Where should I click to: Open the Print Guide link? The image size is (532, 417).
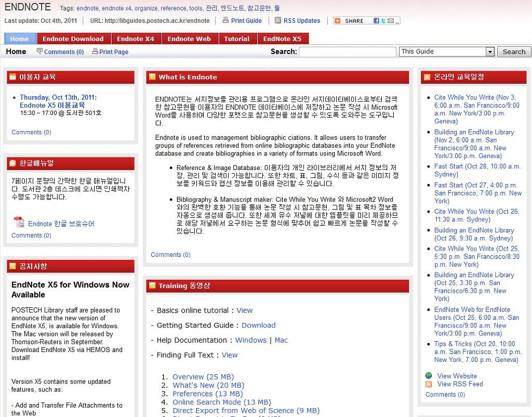pos(246,21)
